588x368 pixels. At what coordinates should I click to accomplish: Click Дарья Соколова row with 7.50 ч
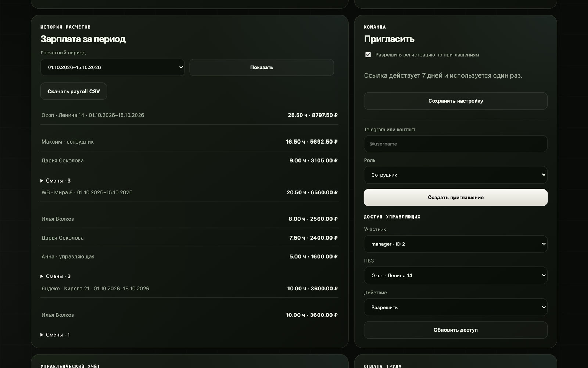[189, 238]
